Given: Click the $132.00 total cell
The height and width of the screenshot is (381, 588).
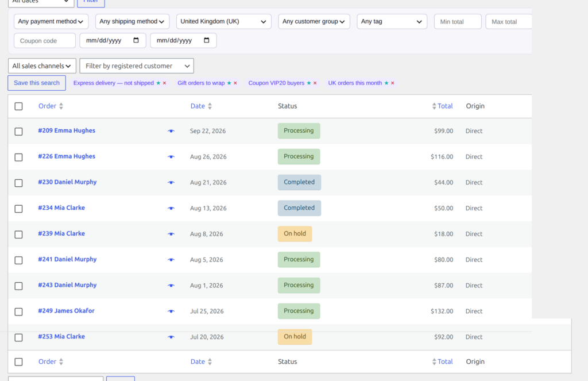Looking at the screenshot, I should tap(442, 311).
